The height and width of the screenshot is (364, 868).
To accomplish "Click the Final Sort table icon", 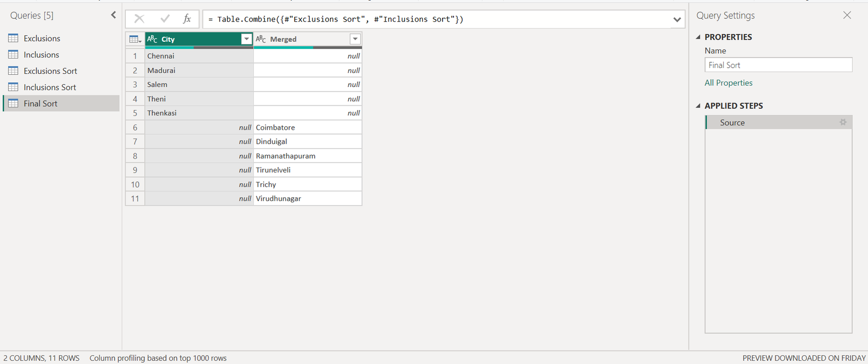I will click(x=14, y=104).
